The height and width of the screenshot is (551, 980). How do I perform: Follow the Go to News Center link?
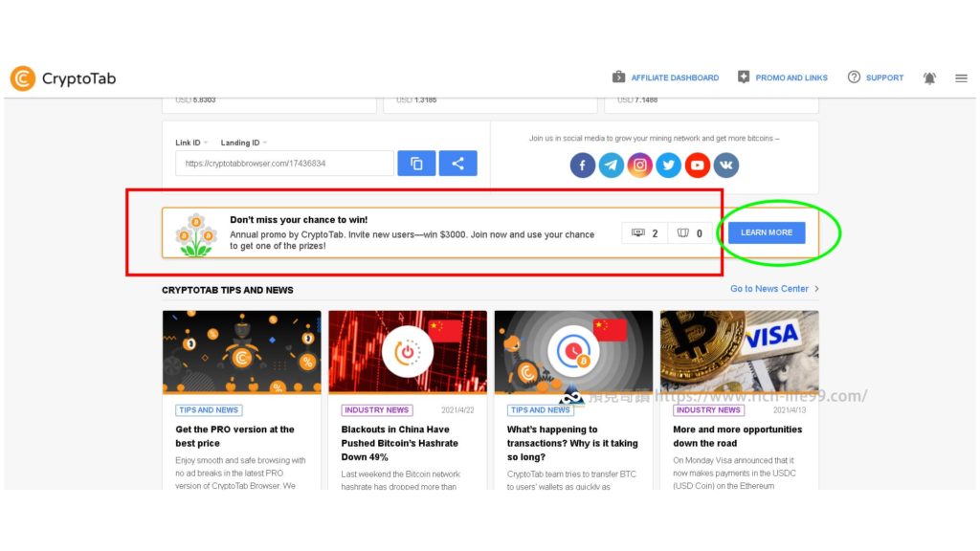pyautogui.click(x=774, y=289)
